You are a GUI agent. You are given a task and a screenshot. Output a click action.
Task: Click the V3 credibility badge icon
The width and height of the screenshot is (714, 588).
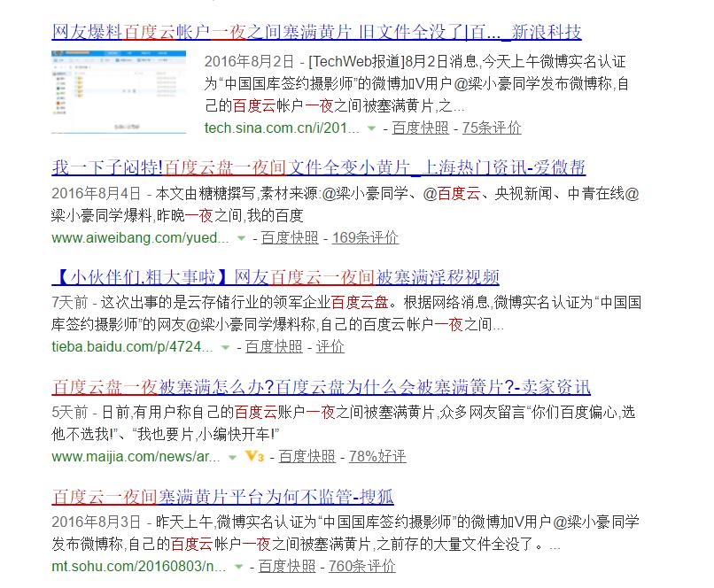pyautogui.click(x=254, y=456)
